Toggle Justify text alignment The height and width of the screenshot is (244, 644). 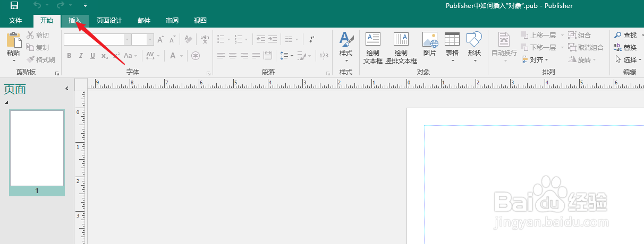[x=256, y=56]
